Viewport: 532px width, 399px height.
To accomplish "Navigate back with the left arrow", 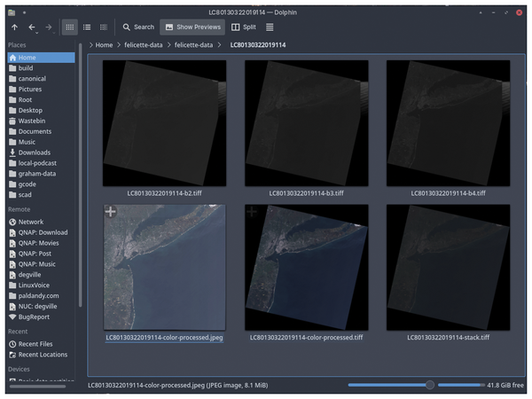I will tap(32, 27).
